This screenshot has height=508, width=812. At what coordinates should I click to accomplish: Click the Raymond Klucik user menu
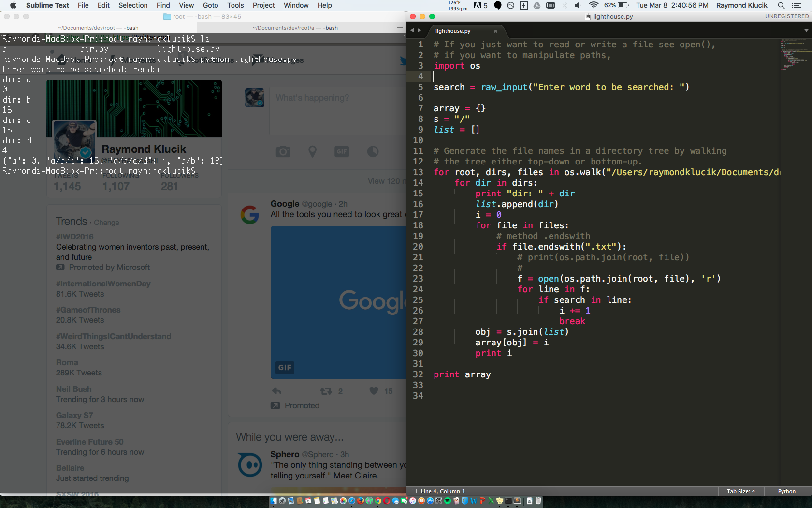[x=741, y=5]
